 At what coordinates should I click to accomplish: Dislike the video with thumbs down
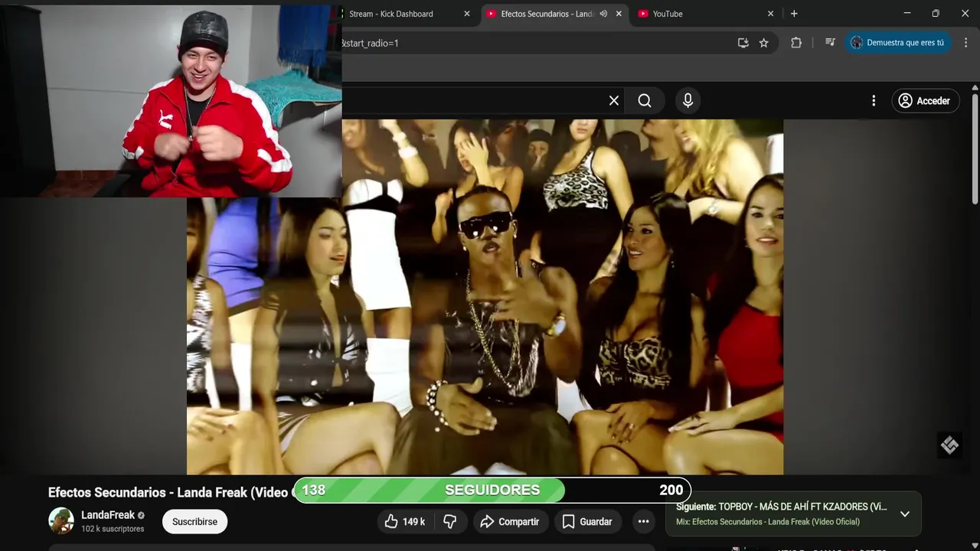click(x=450, y=521)
